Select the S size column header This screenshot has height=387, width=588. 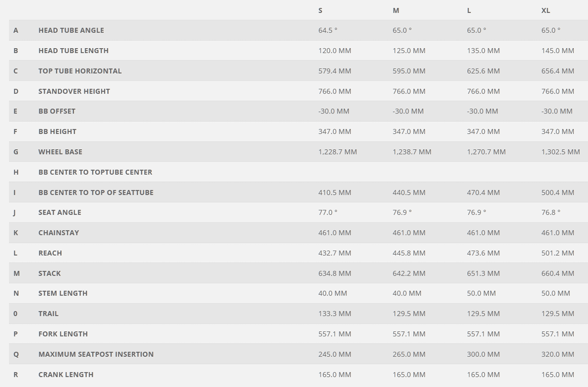pos(320,11)
